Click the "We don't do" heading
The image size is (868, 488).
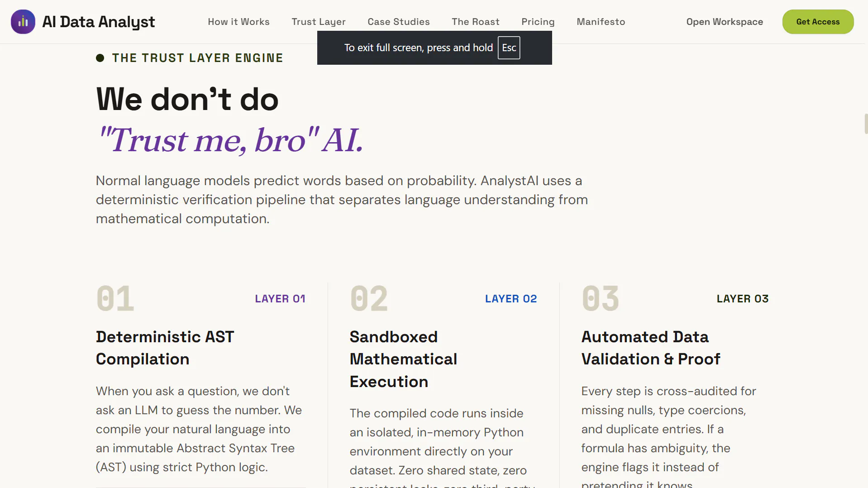pos(187,99)
